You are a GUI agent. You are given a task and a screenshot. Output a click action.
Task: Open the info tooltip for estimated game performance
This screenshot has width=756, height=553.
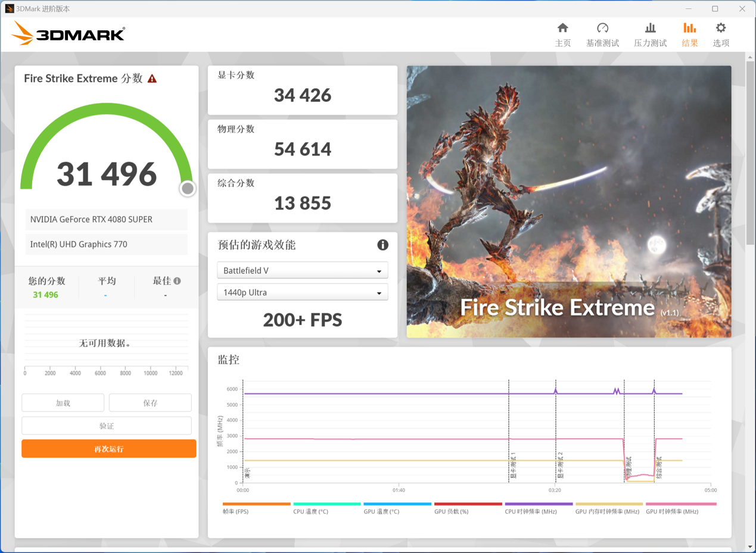tap(382, 245)
